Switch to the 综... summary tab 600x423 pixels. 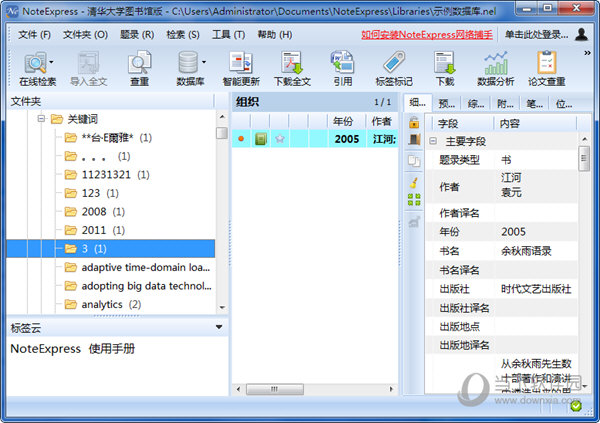click(x=476, y=103)
